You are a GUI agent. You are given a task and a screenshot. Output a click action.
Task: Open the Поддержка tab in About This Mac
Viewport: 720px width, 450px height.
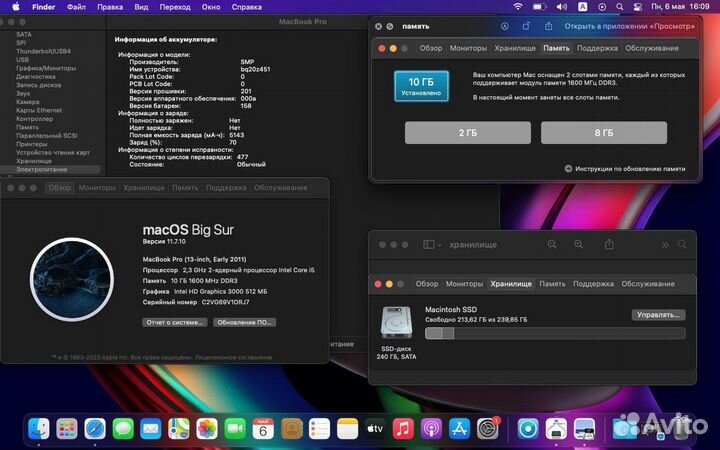pos(226,188)
